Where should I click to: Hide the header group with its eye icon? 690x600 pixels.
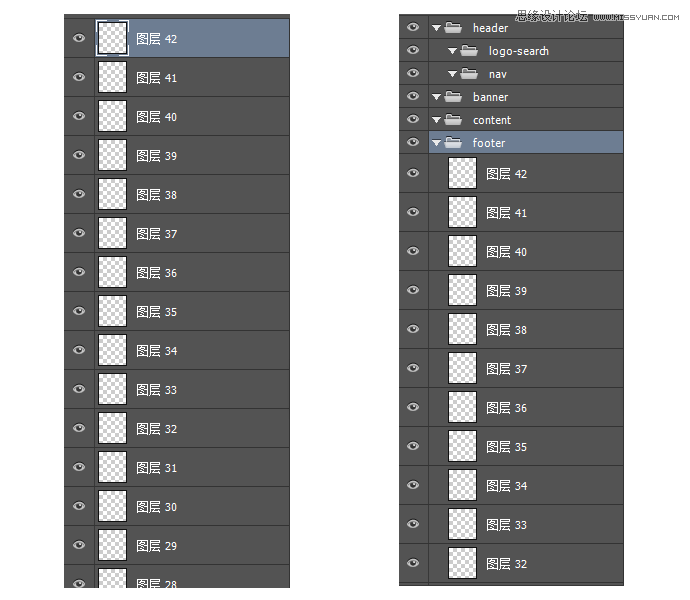413,28
